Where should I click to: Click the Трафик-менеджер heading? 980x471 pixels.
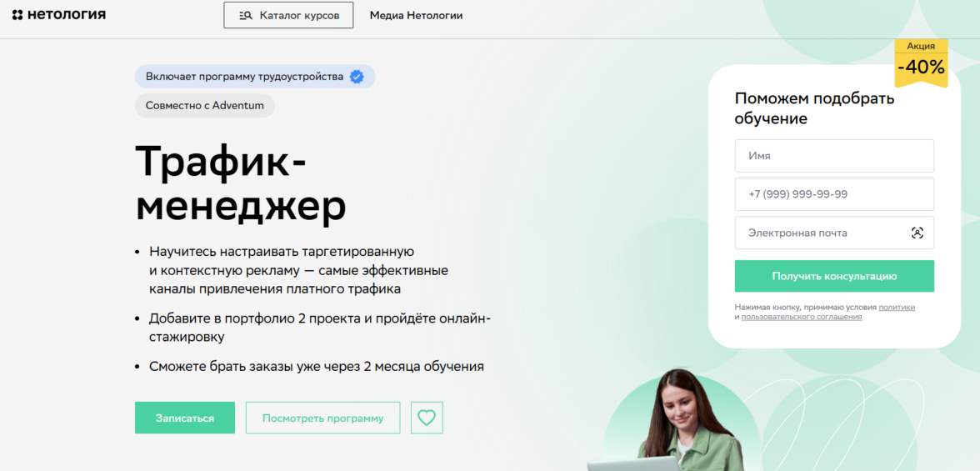[241, 183]
